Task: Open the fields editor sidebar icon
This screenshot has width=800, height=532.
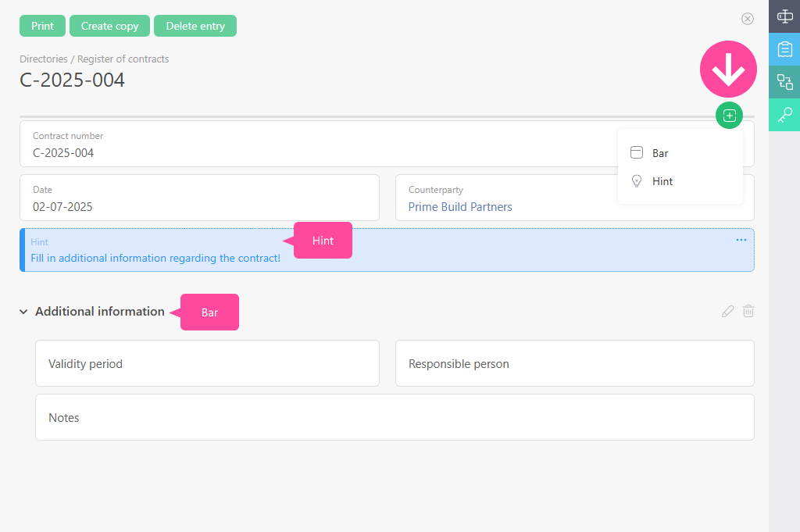Action: point(784,16)
